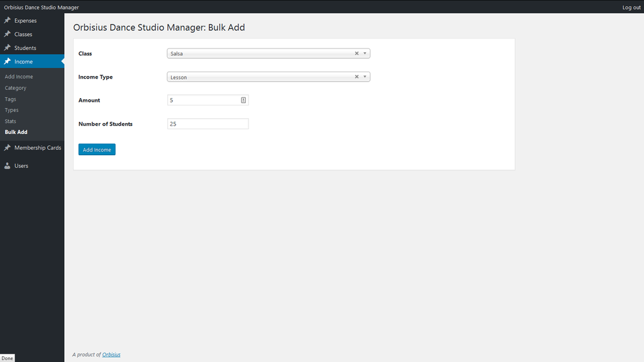The image size is (644, 362).
Task: Go to the Category submenu item
Action: [x=16, y=88]
